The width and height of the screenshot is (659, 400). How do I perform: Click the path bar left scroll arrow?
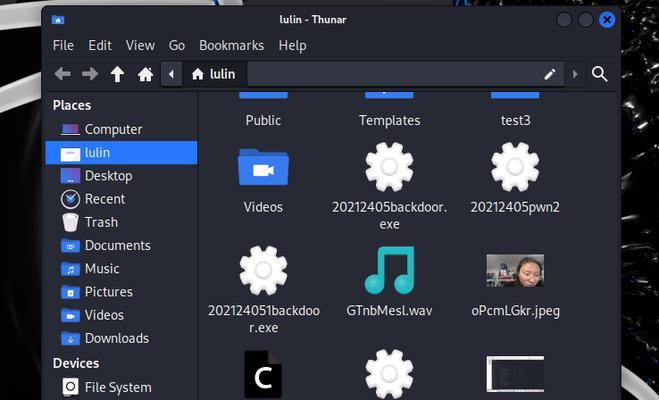click(x=171, y=74)
